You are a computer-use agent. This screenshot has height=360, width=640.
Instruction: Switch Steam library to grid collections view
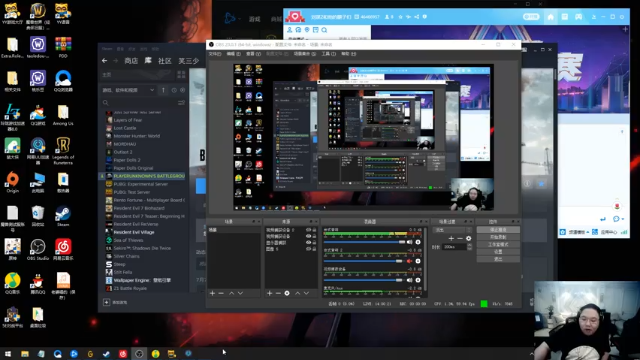click(181, 75)
